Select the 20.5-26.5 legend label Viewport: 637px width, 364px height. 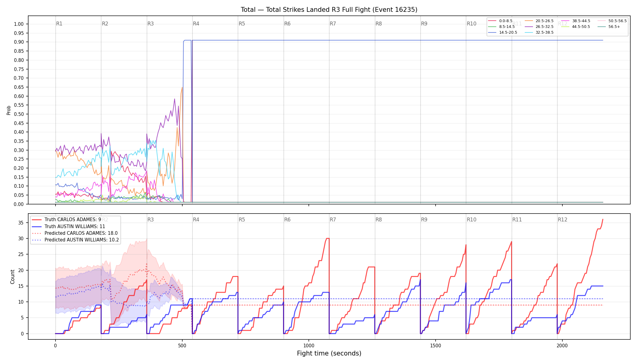[544, 21]
